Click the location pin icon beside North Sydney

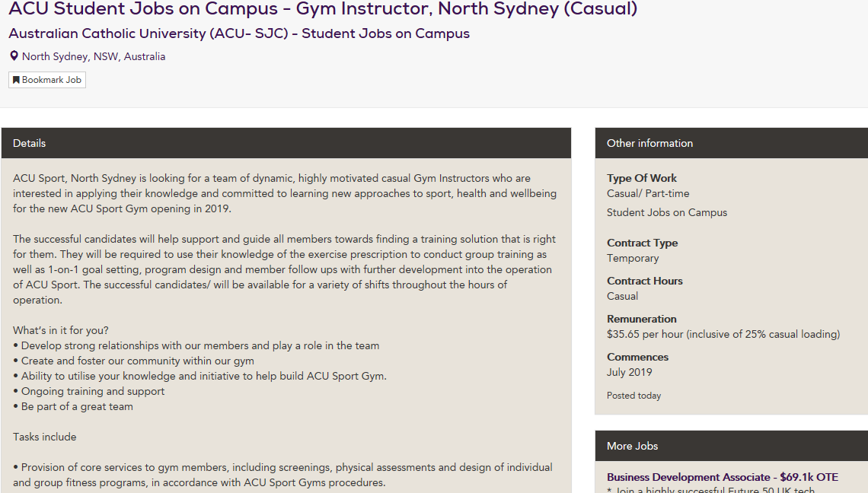tap(14, 56)
